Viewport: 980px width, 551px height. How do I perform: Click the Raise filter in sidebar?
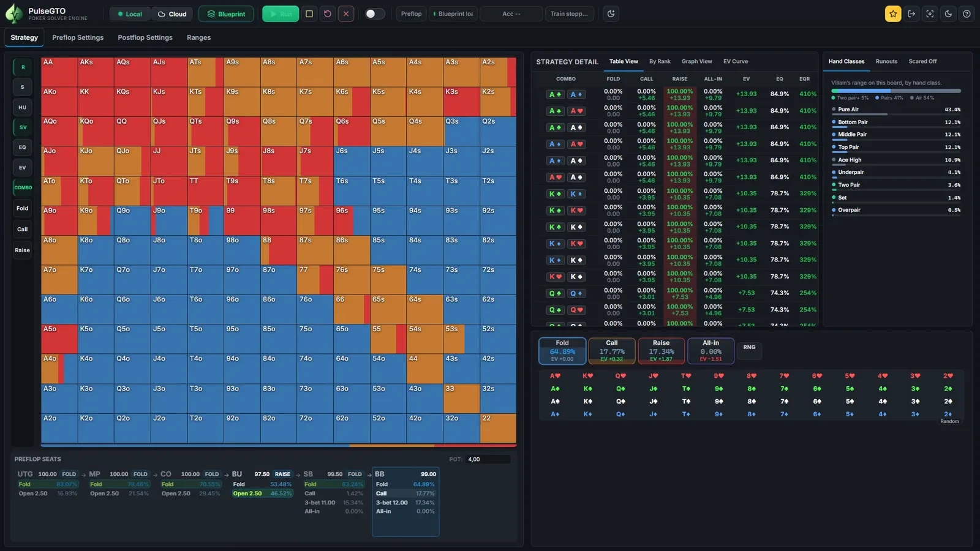[23, 250]
